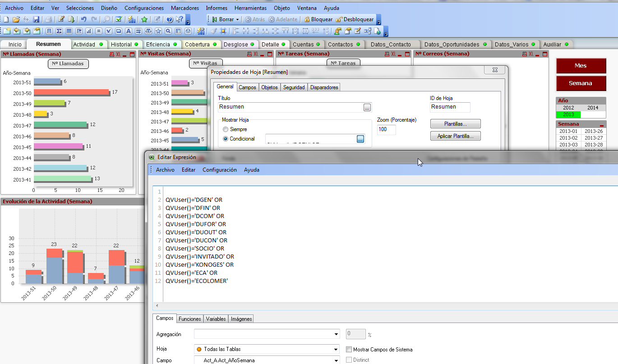Undo the last layout change
The image size is (618, 364).
tap(84, 19)
